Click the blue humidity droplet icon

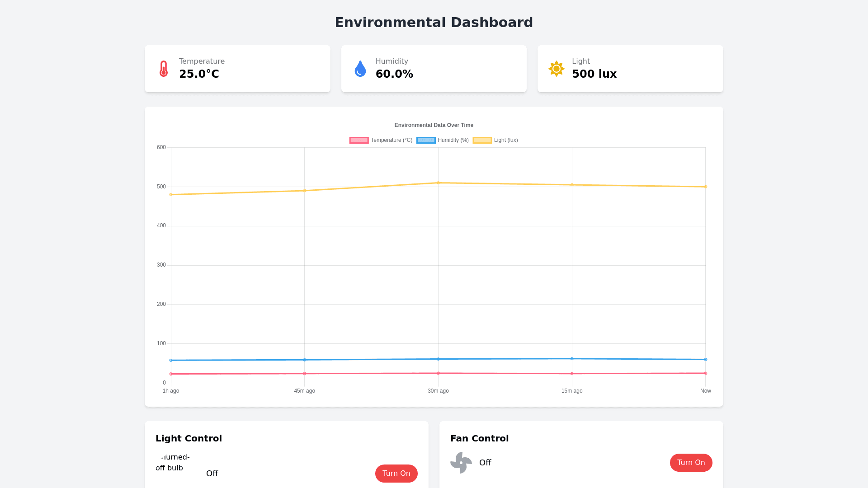(x=360, y=69)
